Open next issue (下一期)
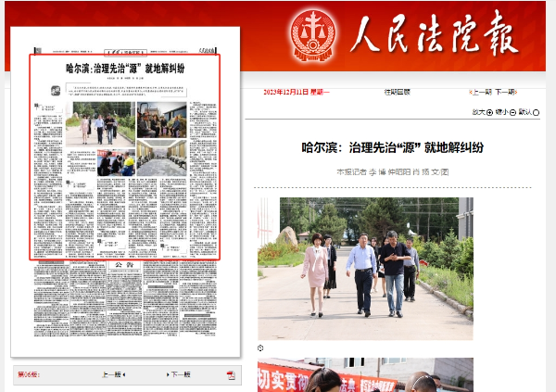Viewport: 556px width, 392px height. pos(506,93)
